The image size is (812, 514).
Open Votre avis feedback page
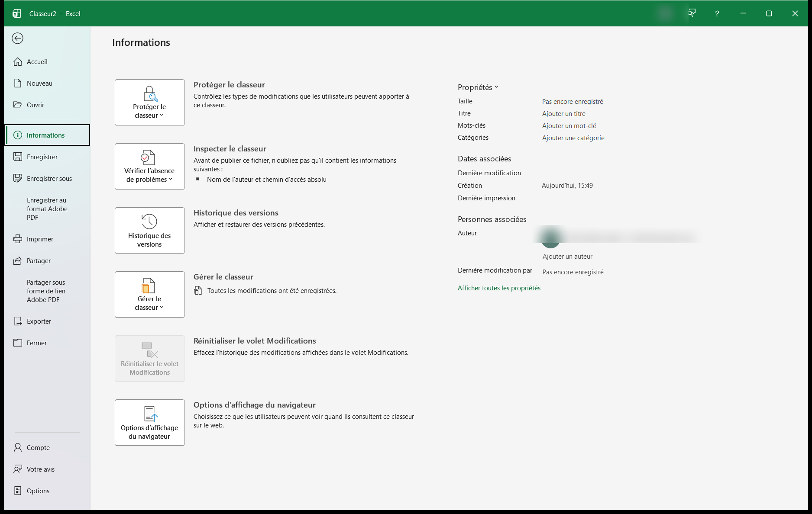(x=47, y=469)
